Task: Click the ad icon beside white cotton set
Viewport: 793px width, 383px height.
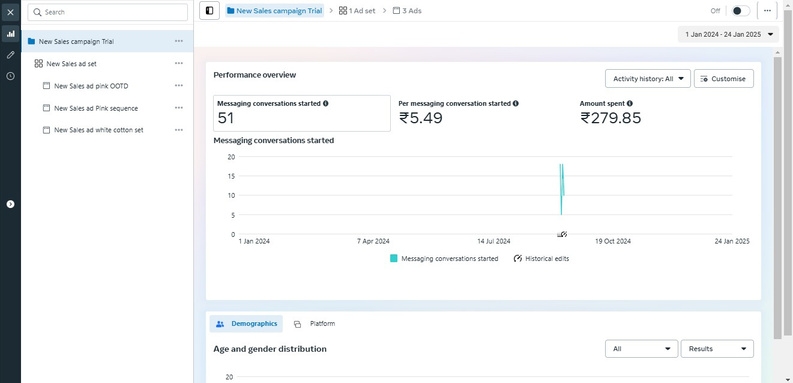Action: point(47,130)
